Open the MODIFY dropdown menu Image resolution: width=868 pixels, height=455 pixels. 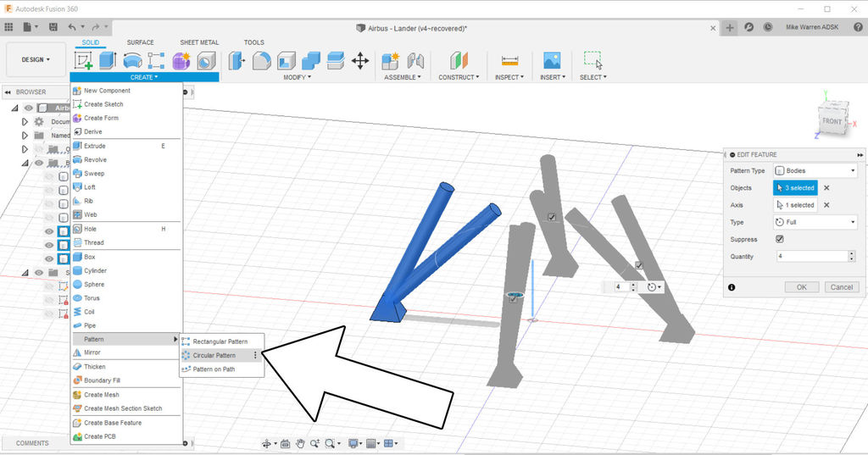pyautogui.click(x=298, y=77)
